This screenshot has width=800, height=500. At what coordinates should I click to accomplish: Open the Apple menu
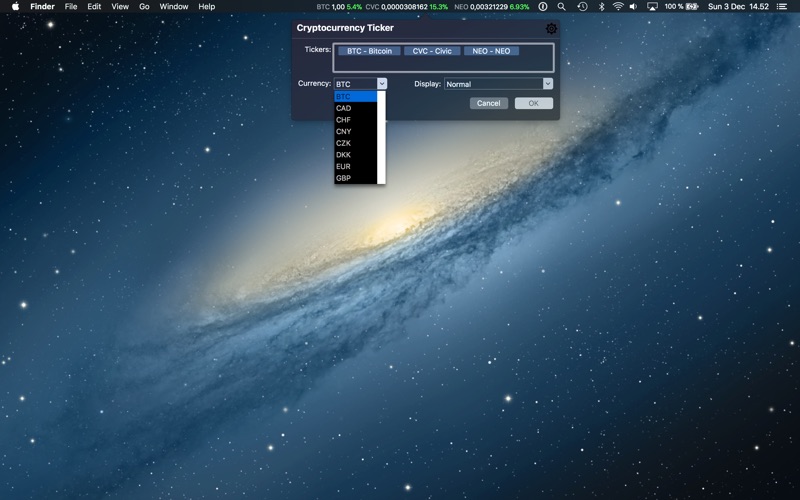click(15, 6)
